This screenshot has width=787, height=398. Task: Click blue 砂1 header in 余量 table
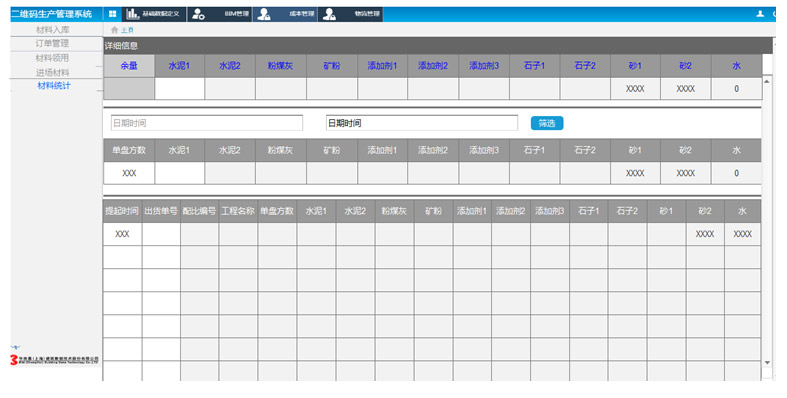coord(635,66)
